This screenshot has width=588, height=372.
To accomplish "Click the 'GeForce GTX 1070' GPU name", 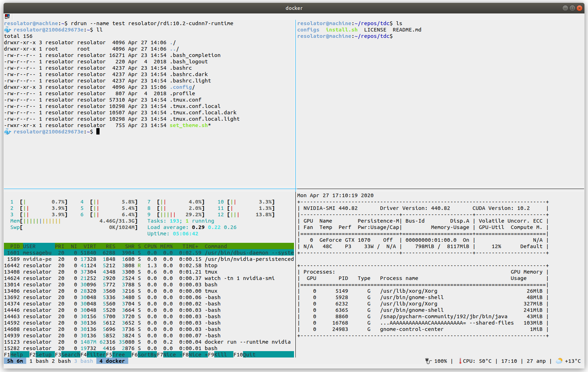I will click(345, 240).
